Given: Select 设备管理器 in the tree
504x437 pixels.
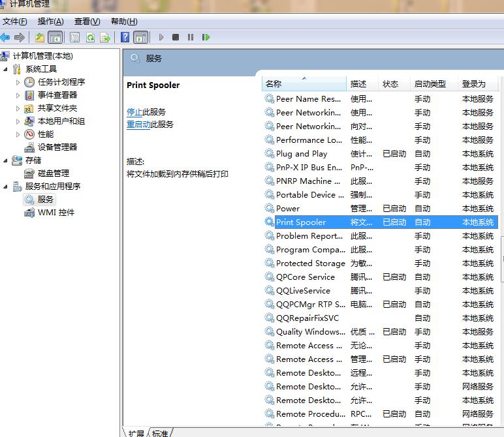Looking at the screenshot, I should pos(57,147).
